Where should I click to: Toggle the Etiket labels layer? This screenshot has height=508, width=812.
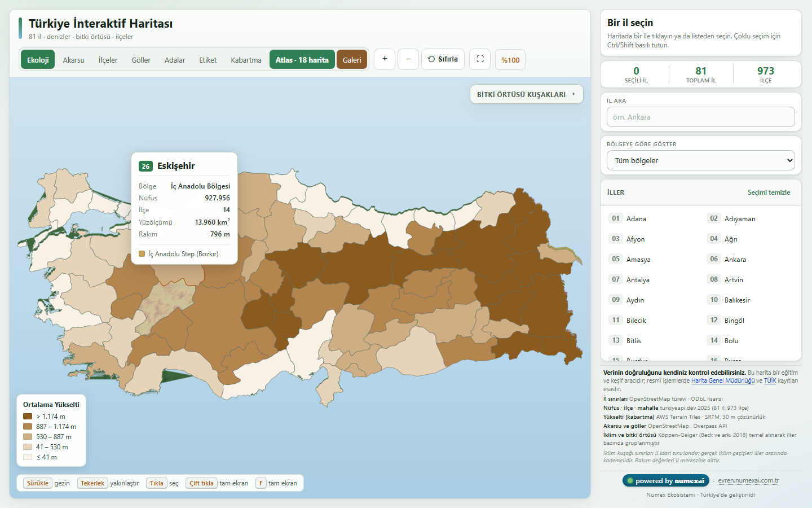(208, 60)
